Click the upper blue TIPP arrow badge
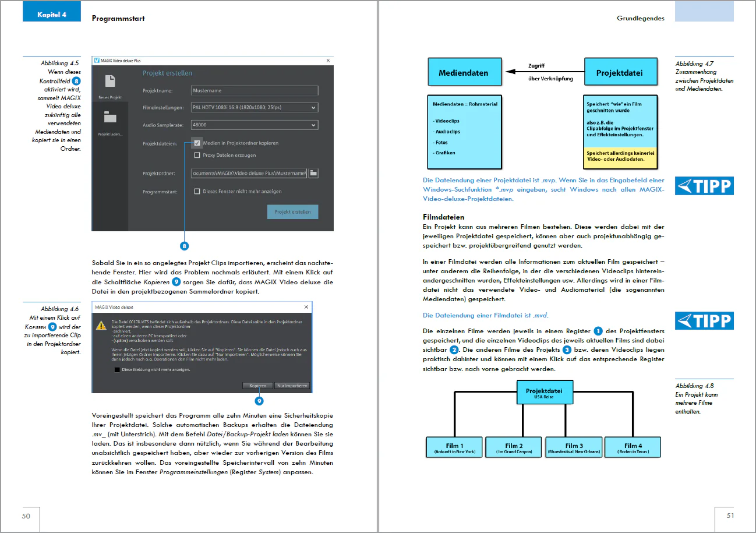Image resolution: width=756 pixels, height=533 pixels. point(704,186)
